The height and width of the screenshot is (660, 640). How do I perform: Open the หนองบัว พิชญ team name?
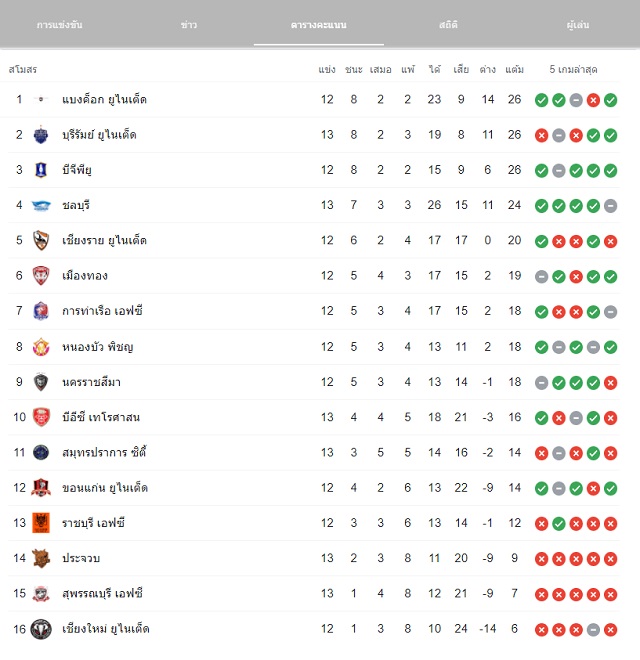[x=98, y=347]
